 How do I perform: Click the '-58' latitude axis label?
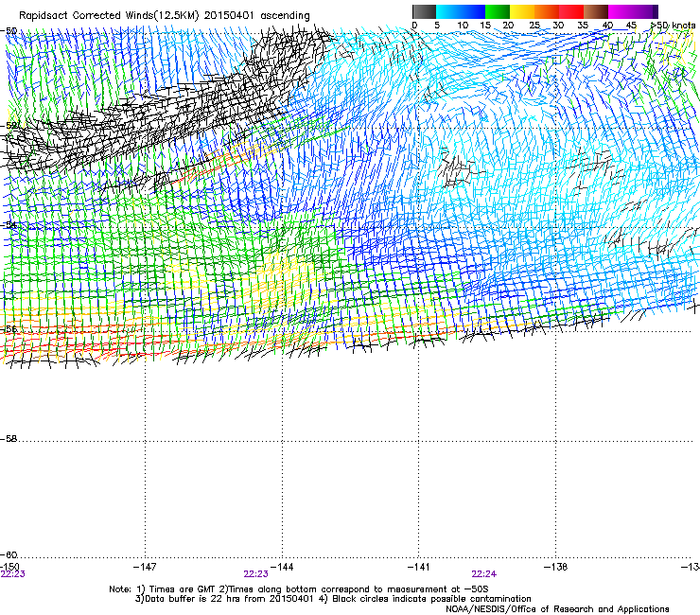coord(9,439)
